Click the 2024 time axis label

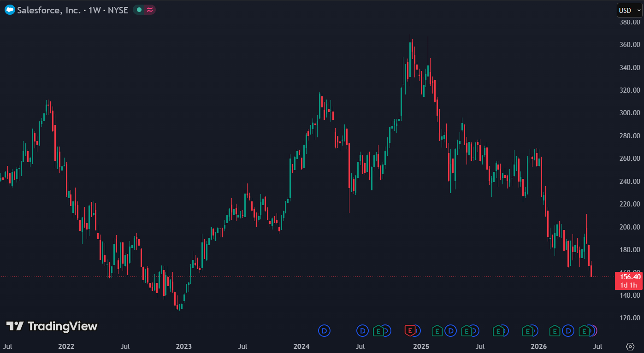click(301, 346)
